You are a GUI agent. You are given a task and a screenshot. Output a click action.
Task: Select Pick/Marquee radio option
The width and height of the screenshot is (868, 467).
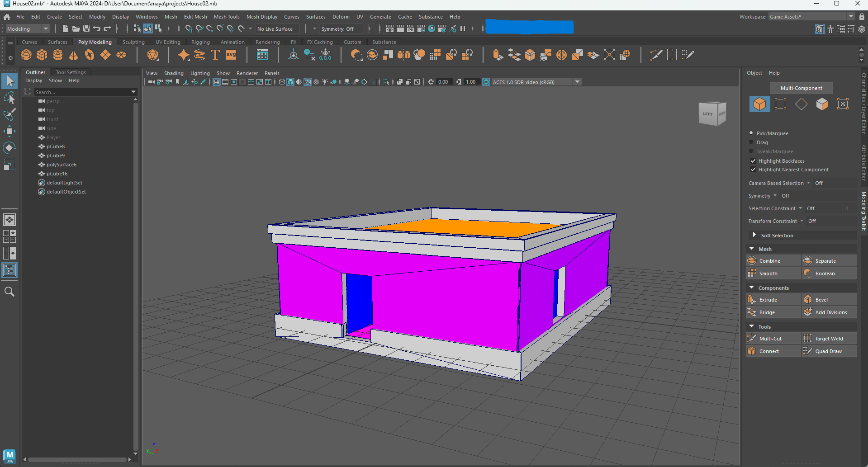751,133
